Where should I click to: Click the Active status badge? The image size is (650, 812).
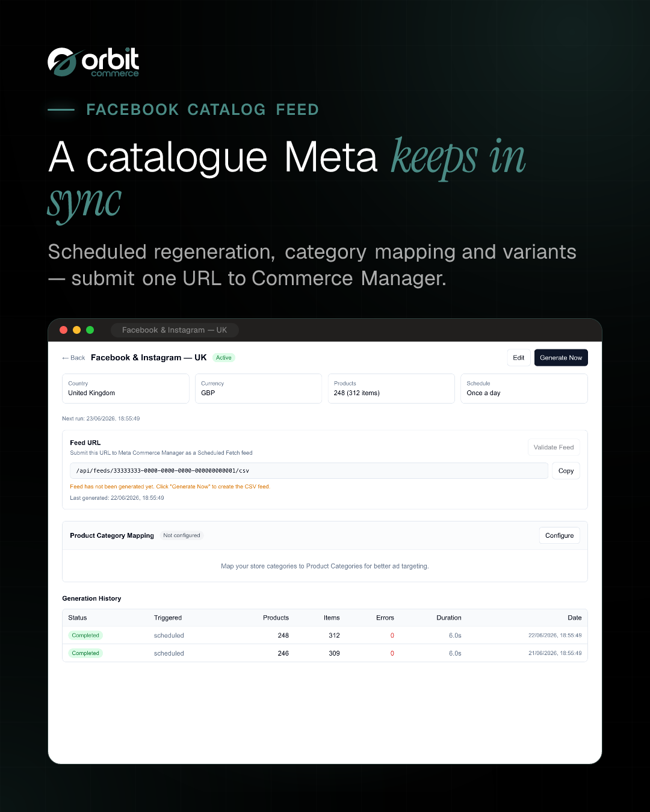point(224,358)
